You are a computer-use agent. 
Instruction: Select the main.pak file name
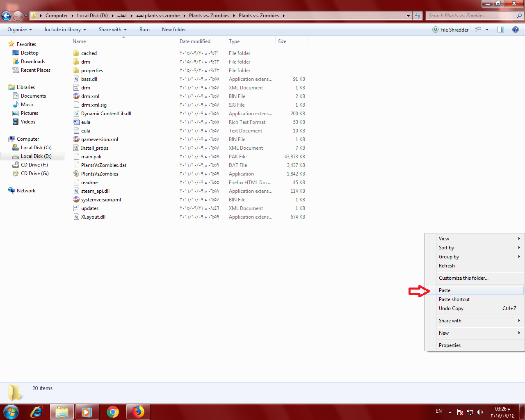tap(91, 156)
